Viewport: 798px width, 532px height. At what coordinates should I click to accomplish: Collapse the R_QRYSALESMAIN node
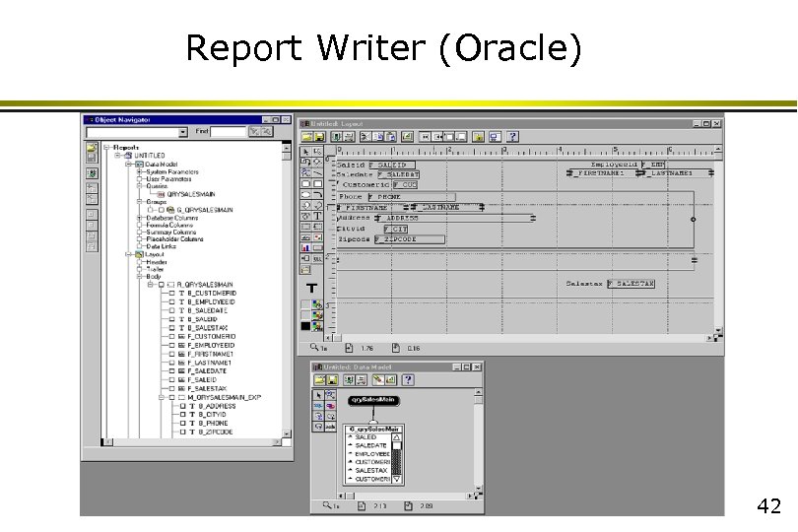click(151, 285)
